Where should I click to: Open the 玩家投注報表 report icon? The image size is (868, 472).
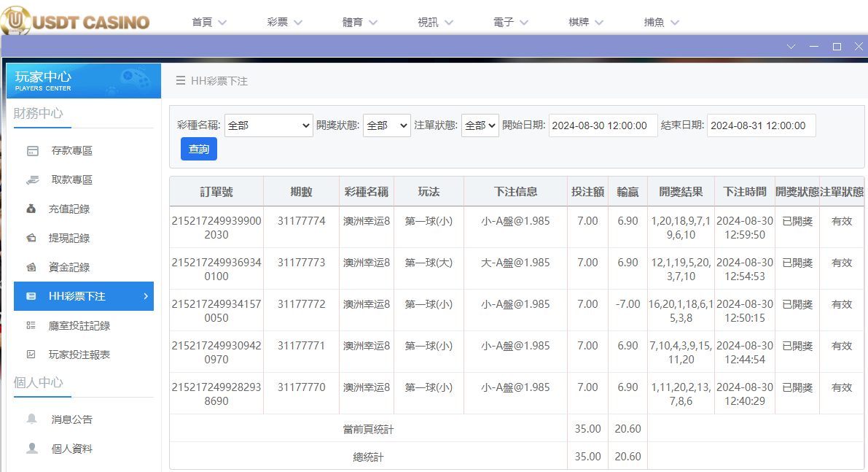coord(31,355)
